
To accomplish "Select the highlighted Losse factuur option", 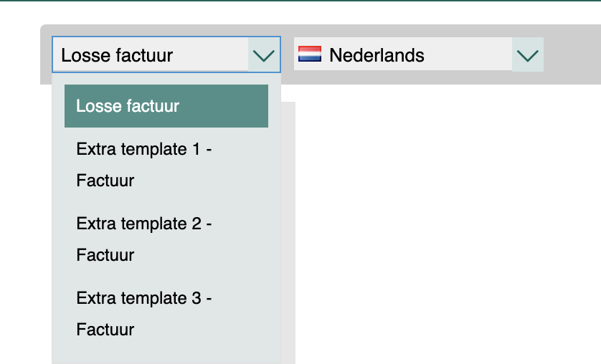I will pos(166,106).
